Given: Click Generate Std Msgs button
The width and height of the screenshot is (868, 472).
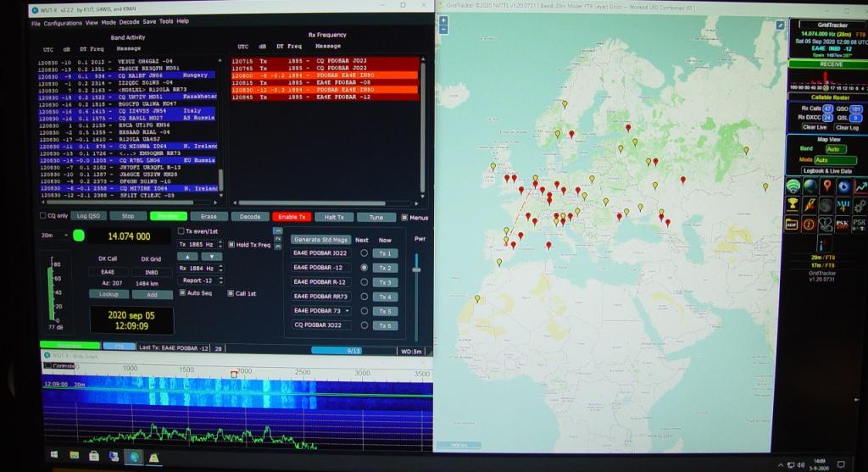Looking at the screenshot, I should pos(320,240).
